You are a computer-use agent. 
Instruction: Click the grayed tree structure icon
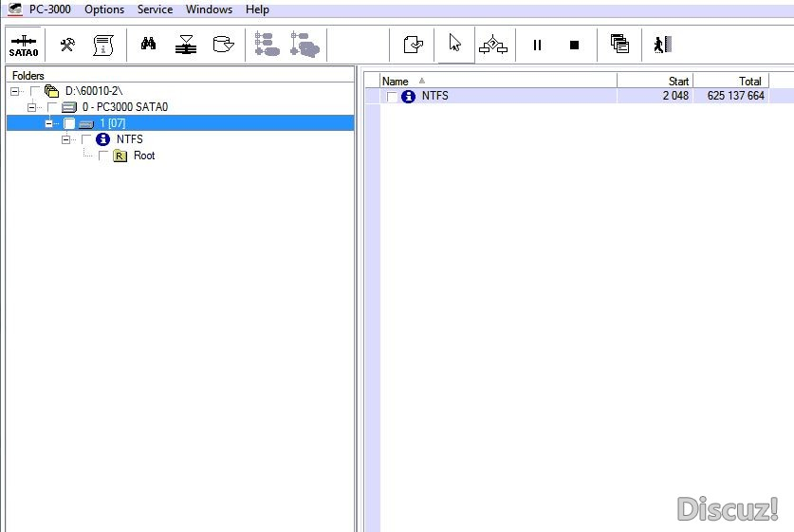pos(267,44)
